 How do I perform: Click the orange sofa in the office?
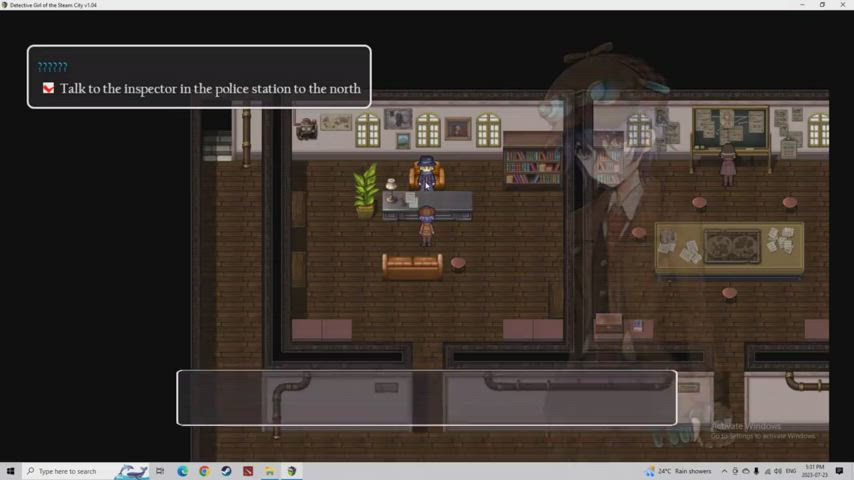[x=412, y=266]
